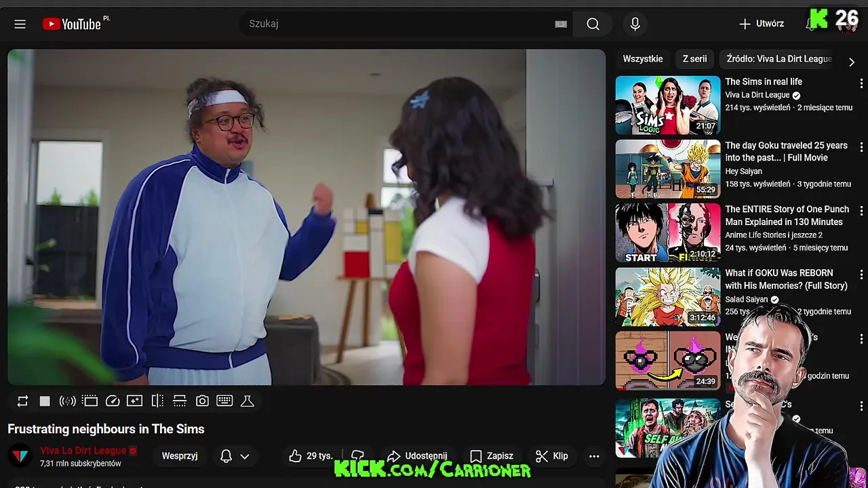The width and height of the screenshot is (868, 488).
Task: Toggle cinema mode window icon
Action: click(x=90, y=401)
